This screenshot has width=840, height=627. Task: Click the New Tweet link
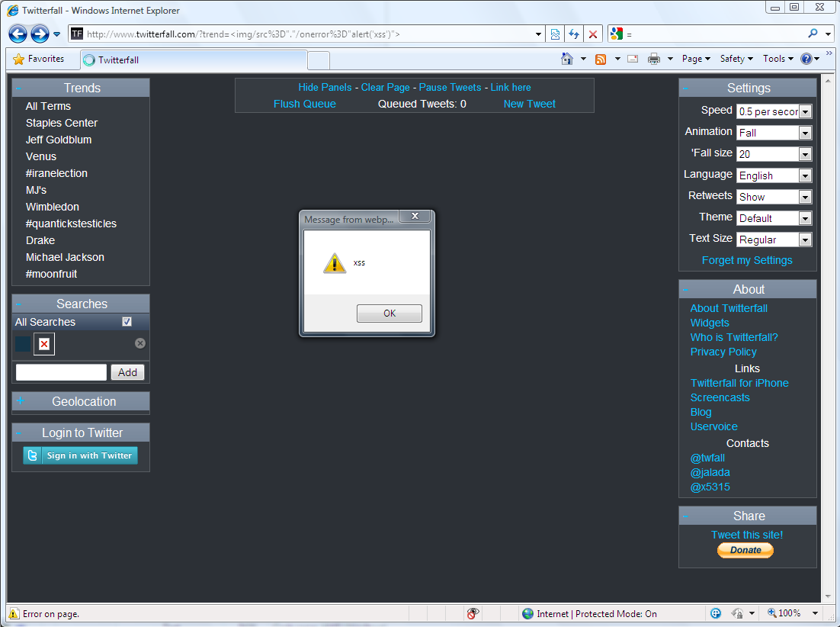point(529,104)
